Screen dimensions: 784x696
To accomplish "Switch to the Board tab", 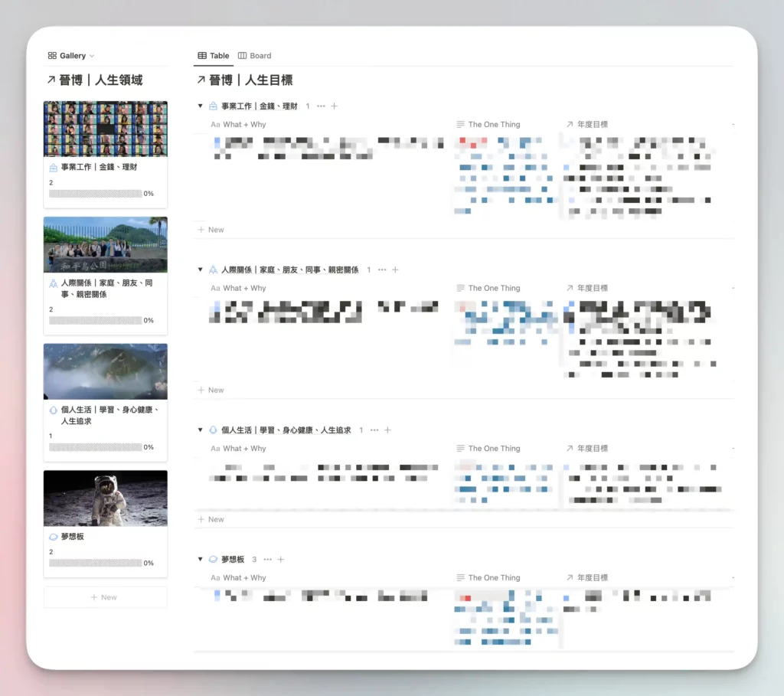I will (x=254, y=55).
